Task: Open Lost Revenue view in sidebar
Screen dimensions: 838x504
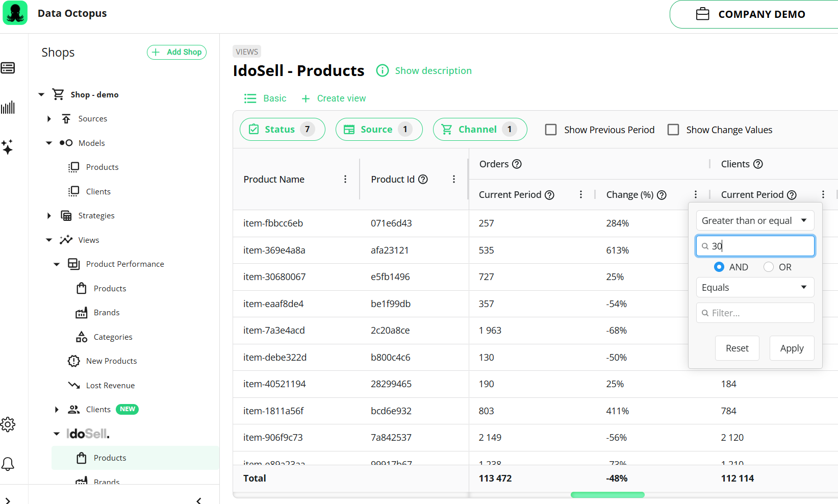Action: (110, 385)
